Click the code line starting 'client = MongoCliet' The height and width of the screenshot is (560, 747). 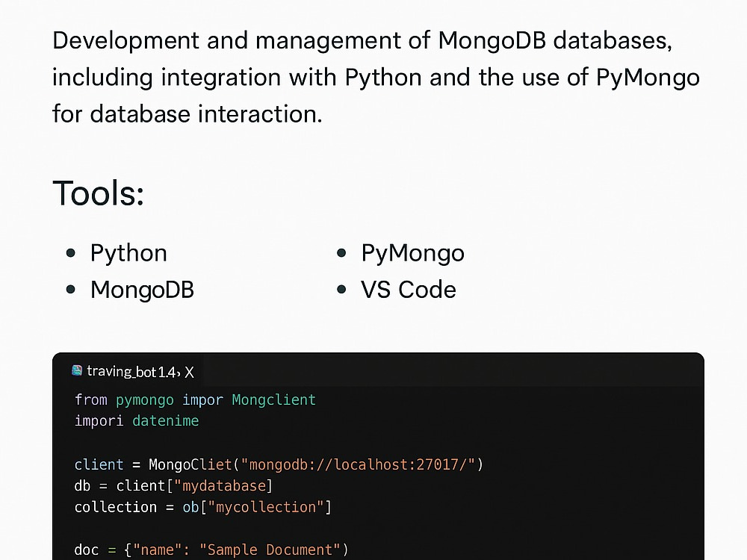(279, 464)
